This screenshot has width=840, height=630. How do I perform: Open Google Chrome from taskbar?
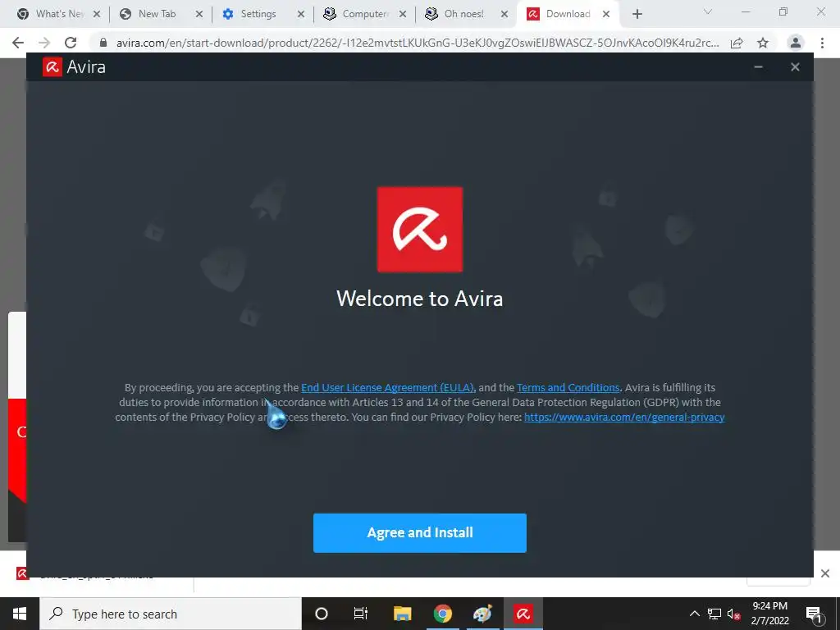442,614
